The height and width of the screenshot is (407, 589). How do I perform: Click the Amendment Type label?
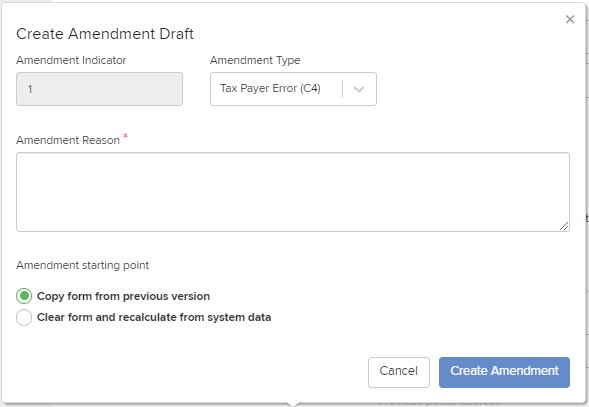255,60
